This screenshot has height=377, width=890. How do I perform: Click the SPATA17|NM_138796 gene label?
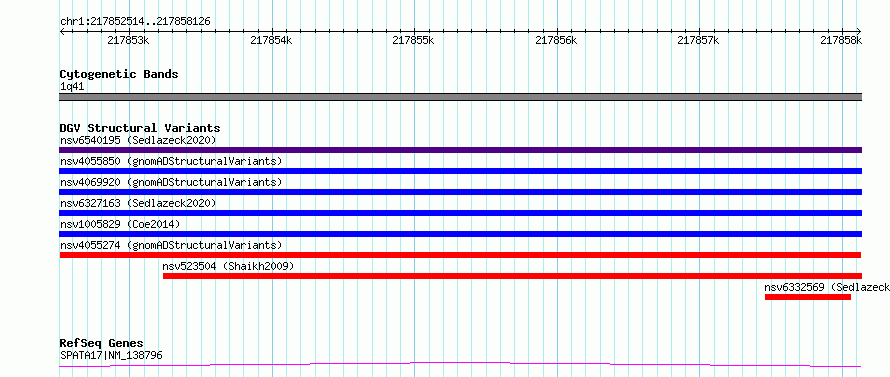(x=111, y=356)
